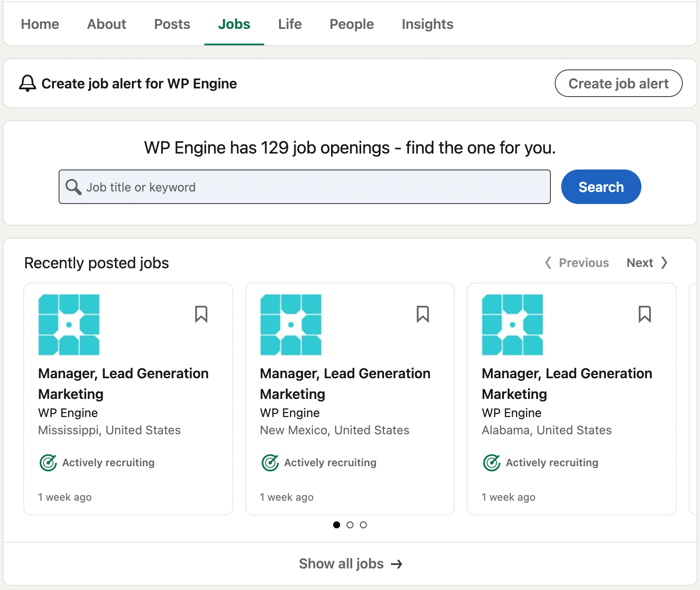Click the blue Search button
700x590 pixels.
click(x=601, y=187)
